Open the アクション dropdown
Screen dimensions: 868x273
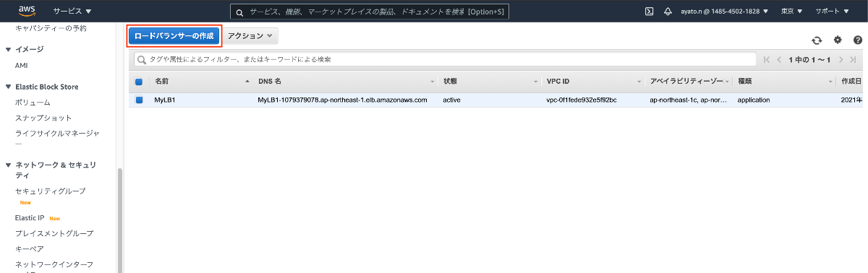click(x=250, y=35)
